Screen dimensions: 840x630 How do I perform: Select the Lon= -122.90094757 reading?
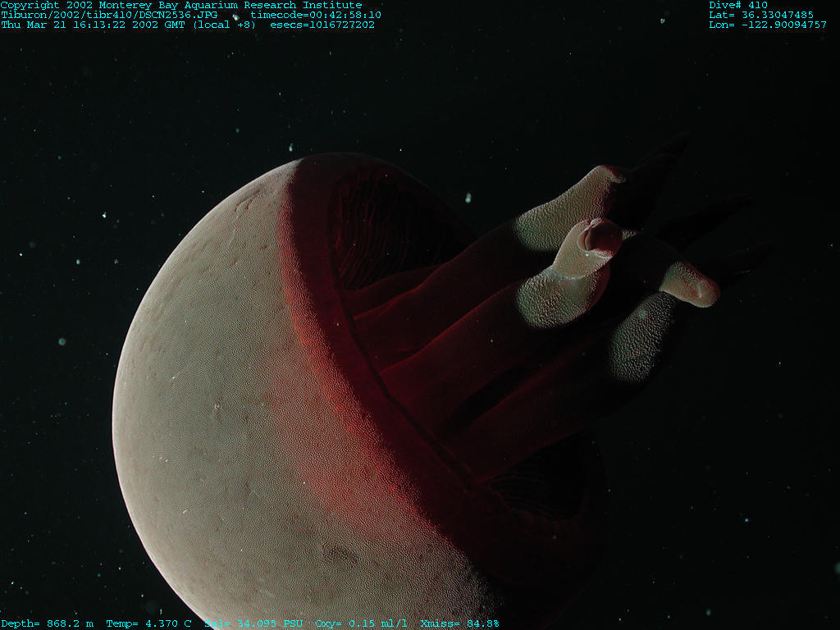pos(768,25)
